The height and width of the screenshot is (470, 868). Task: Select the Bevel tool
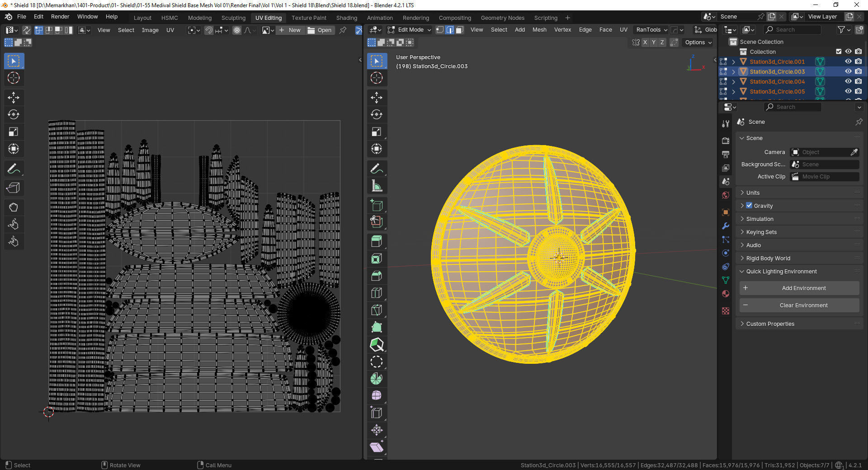377,276
